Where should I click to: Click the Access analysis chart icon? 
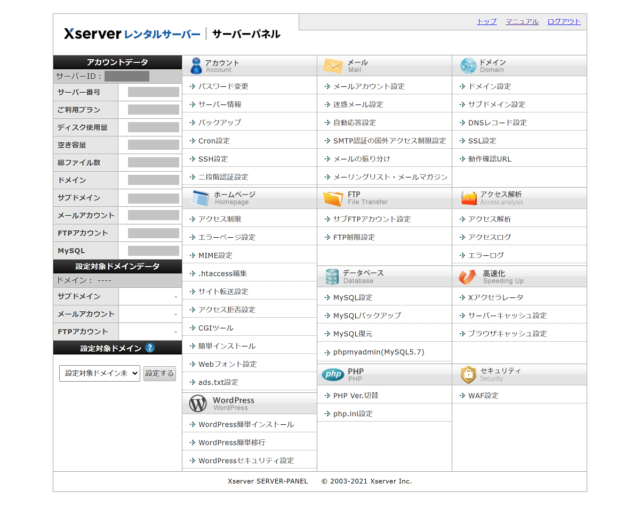[x=468, y=198]
